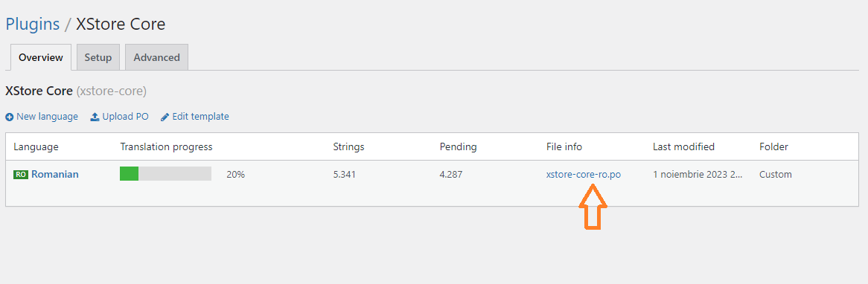Sort by the Language column header

(x=36, y=147)
